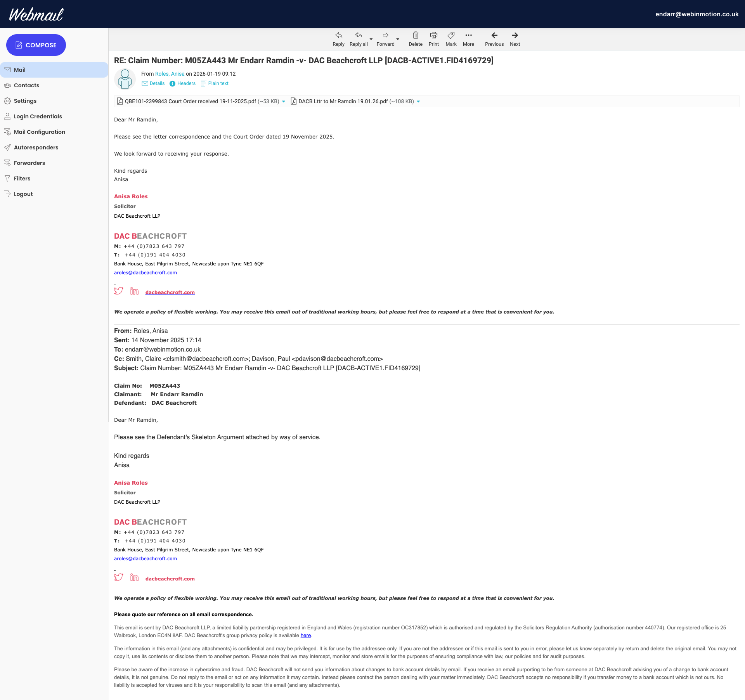Click the Delete trash icon
The image size is (745, 700).
tap(415, 36)
